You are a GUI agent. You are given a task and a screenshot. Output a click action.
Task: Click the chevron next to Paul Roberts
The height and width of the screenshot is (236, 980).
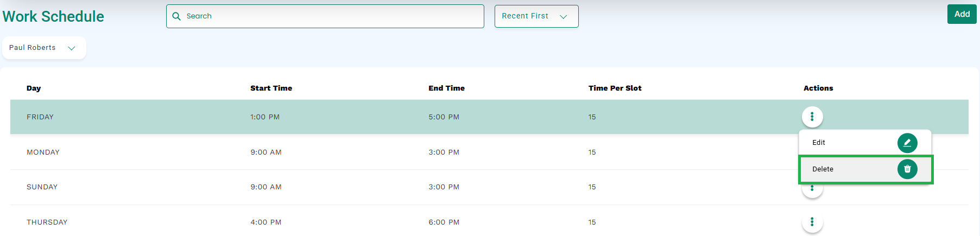pos(72,48)
